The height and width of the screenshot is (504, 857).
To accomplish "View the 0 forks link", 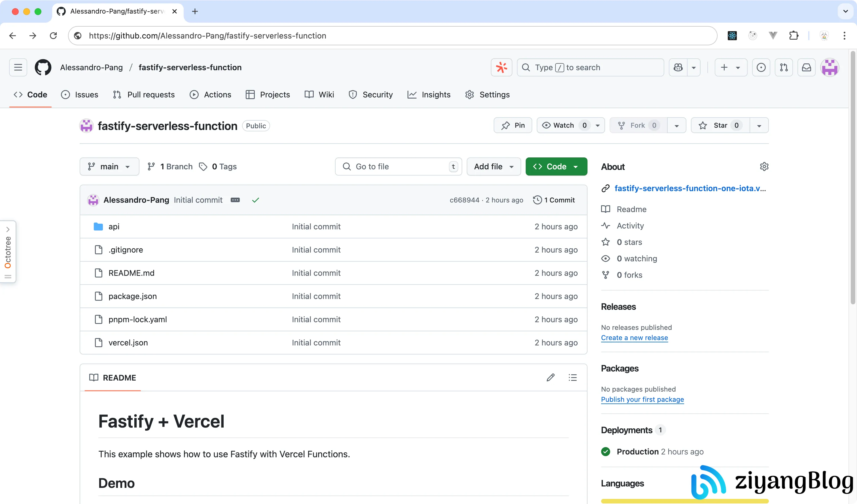I will pos(629,275).
